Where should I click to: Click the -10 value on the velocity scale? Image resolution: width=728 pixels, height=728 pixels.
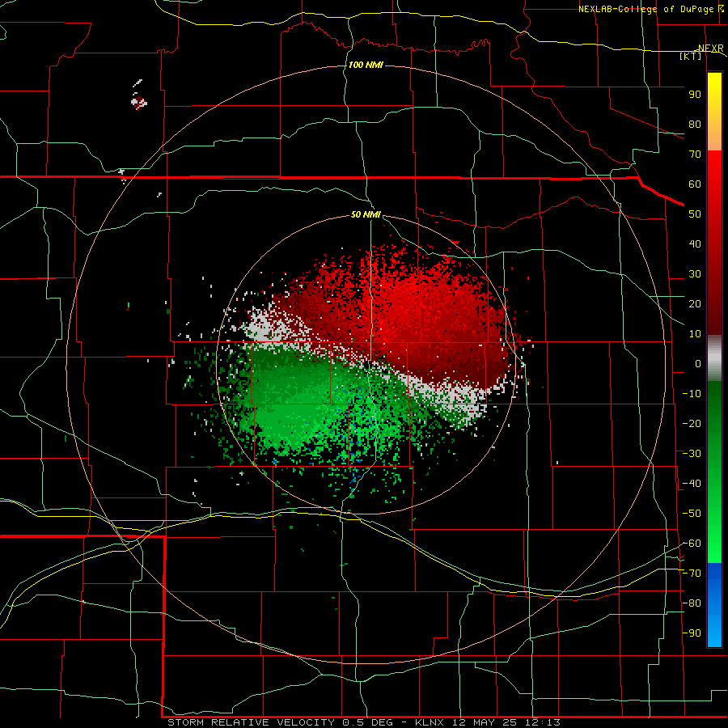692,394
